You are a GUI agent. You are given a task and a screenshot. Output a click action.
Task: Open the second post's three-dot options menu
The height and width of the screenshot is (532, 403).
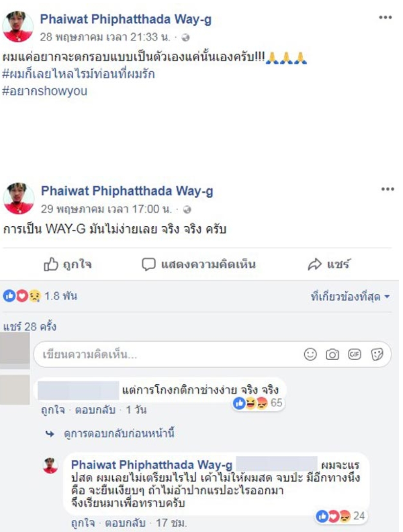[x=387, y=189]
